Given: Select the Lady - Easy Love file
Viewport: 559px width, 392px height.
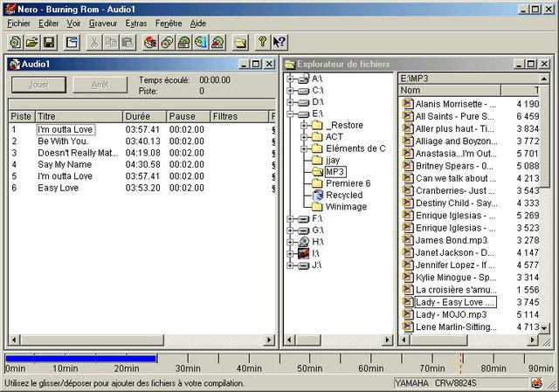Looking at the screenshot, I should pos(455,302).
